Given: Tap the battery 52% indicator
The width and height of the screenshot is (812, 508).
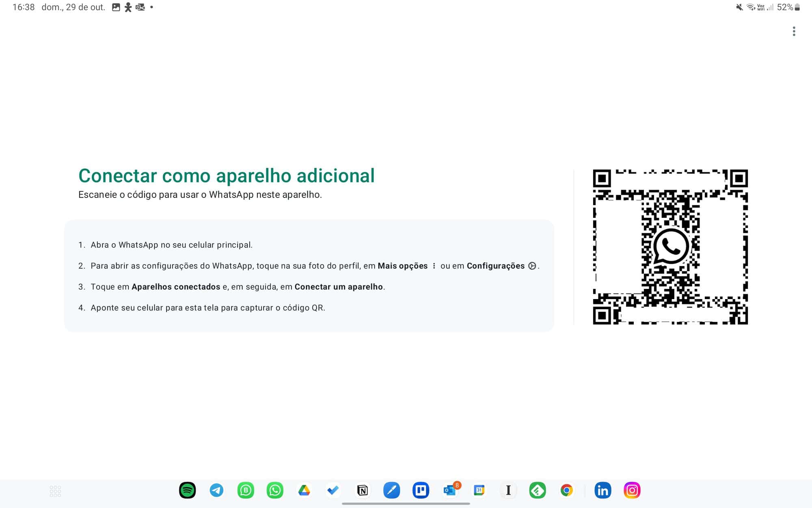Looking at the screenshot, I should [x=788, y=7].
